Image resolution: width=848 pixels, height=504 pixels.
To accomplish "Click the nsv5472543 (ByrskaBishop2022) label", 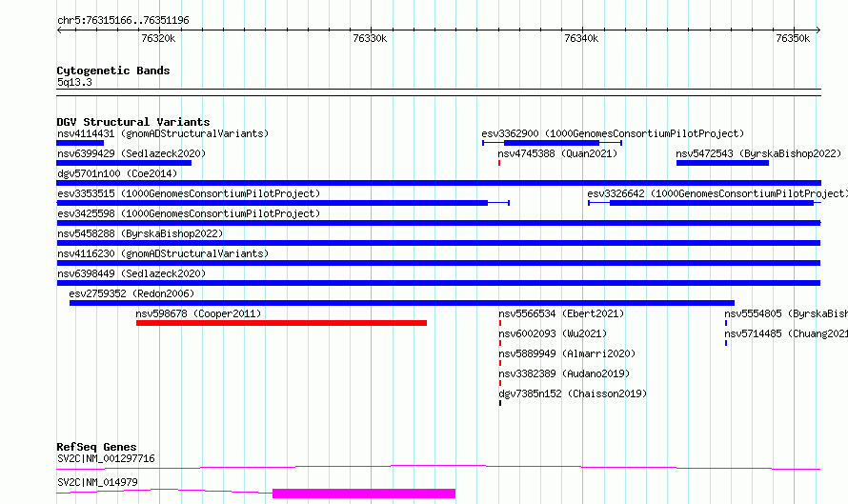I will (x=758, y=153).
